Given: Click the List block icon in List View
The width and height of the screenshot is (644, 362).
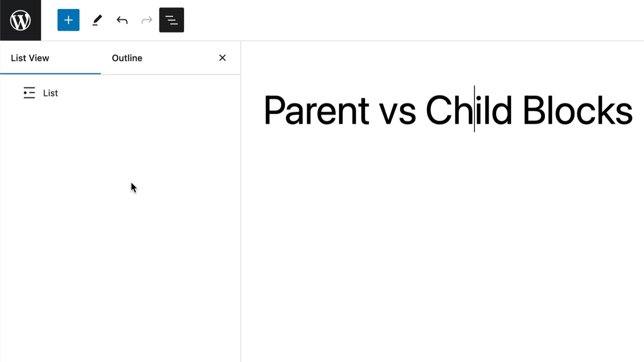Looking at the screenshot, I should (29, 93).
